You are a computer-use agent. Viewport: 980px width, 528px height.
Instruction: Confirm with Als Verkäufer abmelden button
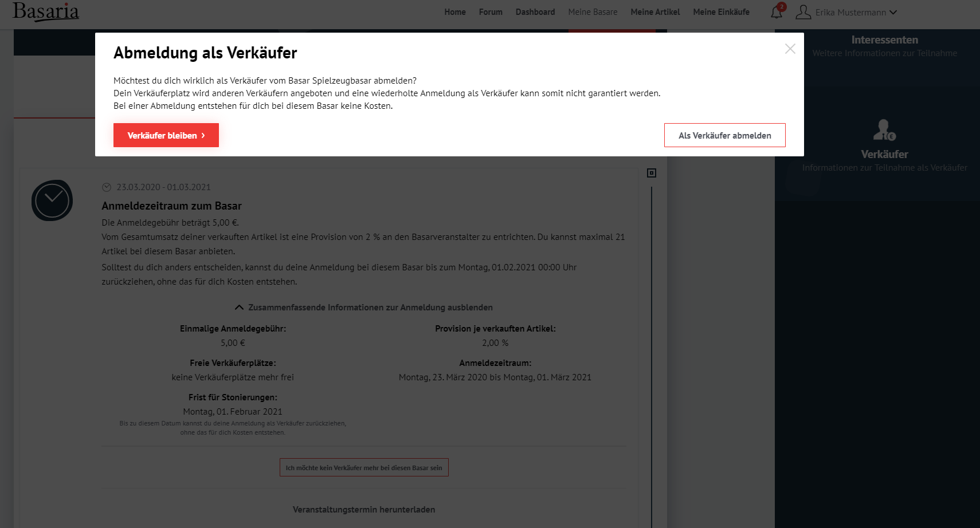click(724, 136)
